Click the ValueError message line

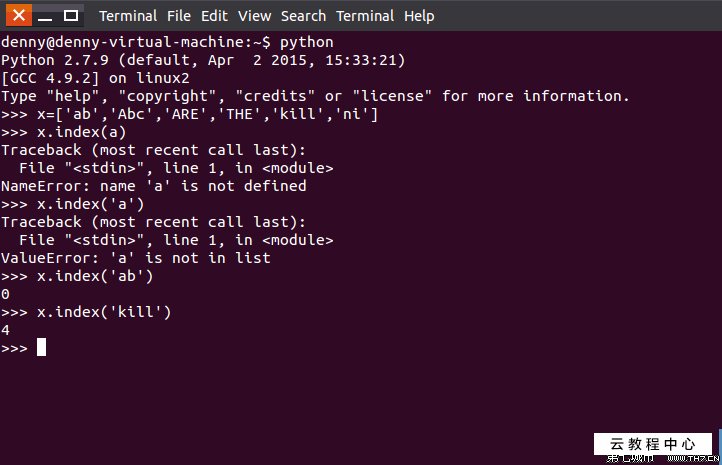[136, 258]
